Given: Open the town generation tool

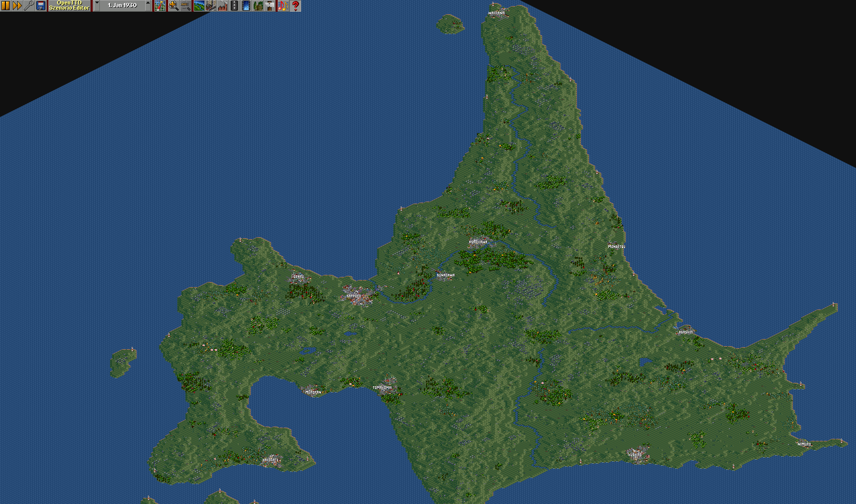Looking at the screenshot, I should click(x=210, y=6).
